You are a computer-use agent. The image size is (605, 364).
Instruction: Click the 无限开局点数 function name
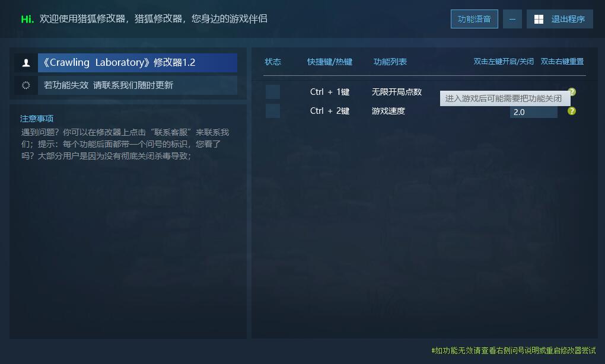[397, 92]
